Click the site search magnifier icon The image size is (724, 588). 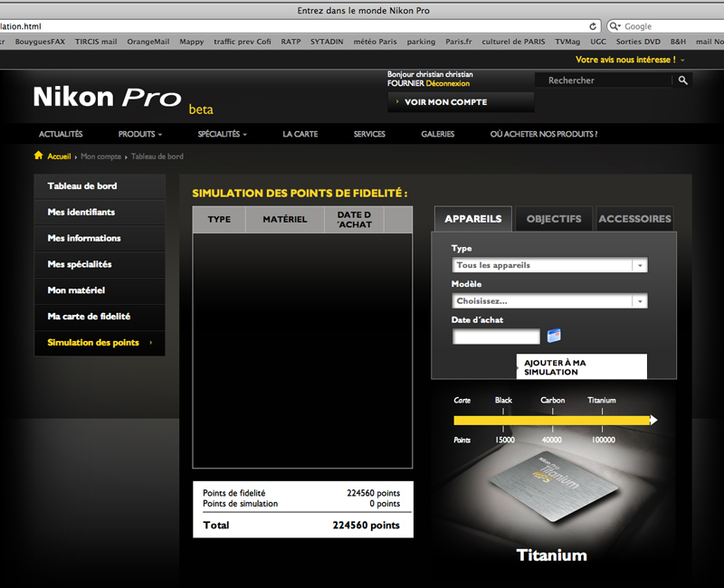tap(683, 81)
